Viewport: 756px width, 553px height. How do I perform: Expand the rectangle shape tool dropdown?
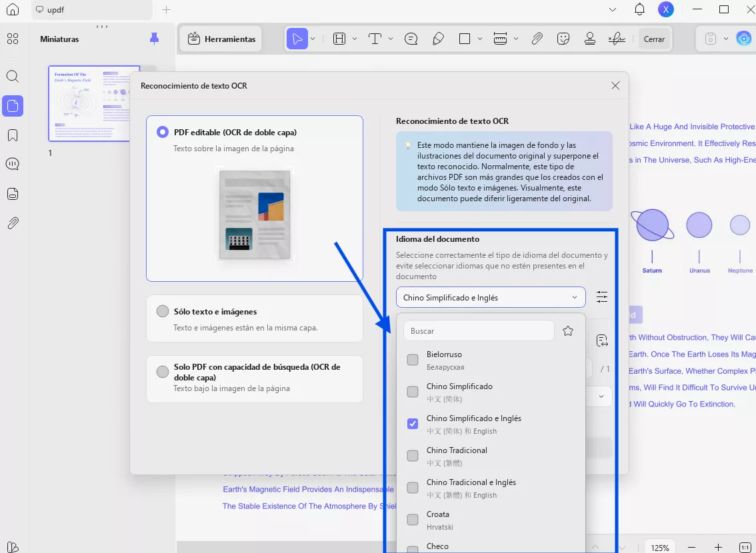[x=480, y=39]
